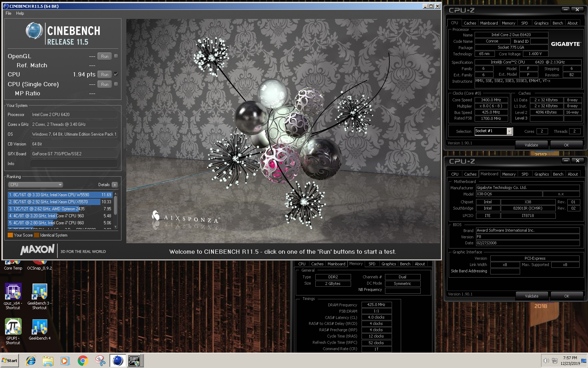Click OK in the upper CPU-Z window
The width and height of the screenshot is (588, 368).
pos(566,145)
